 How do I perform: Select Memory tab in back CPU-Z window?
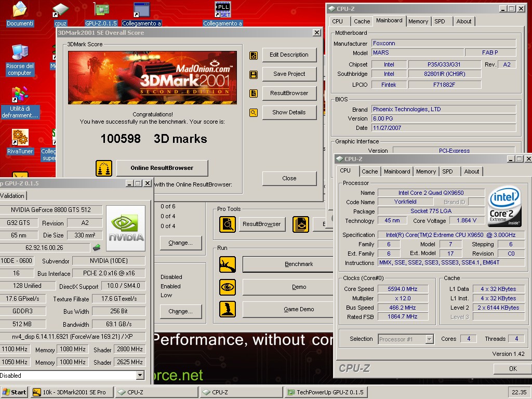click(418, 21)
